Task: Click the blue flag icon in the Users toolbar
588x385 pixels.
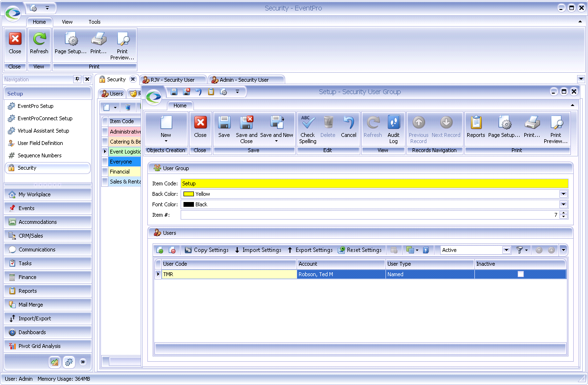Action: pyautogui.click(x=426, y=250)
